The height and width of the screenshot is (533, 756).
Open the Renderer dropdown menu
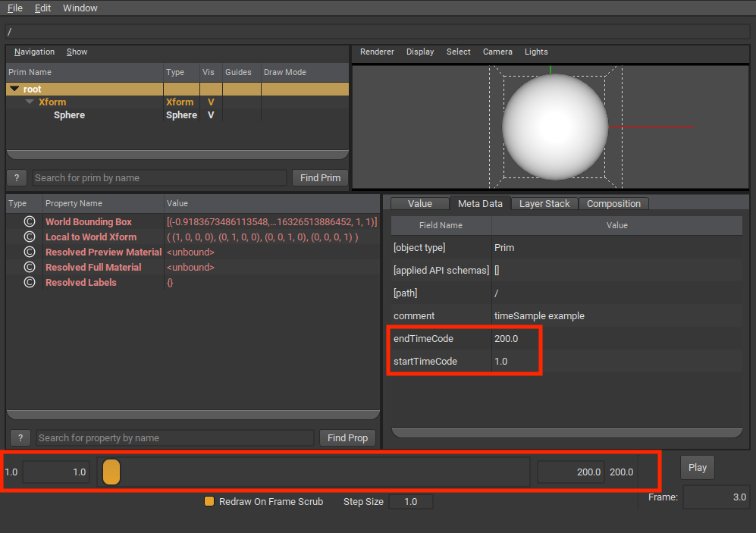pos(377,52)
